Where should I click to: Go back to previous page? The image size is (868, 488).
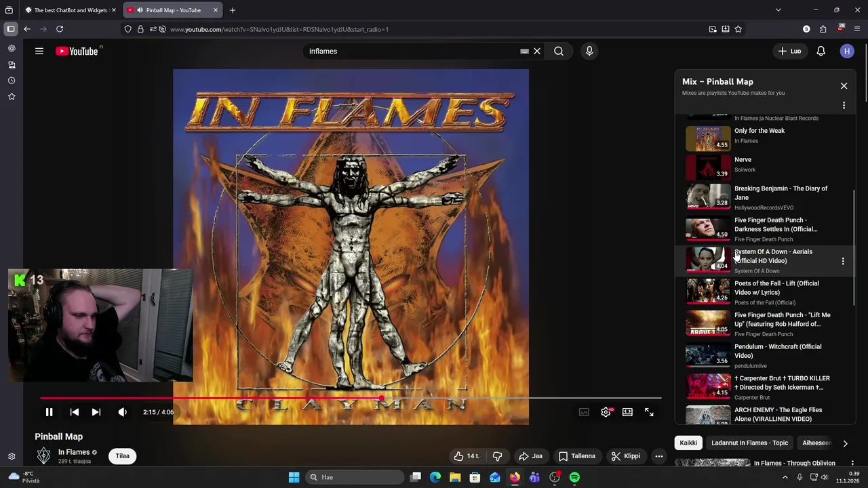[27, 29]
